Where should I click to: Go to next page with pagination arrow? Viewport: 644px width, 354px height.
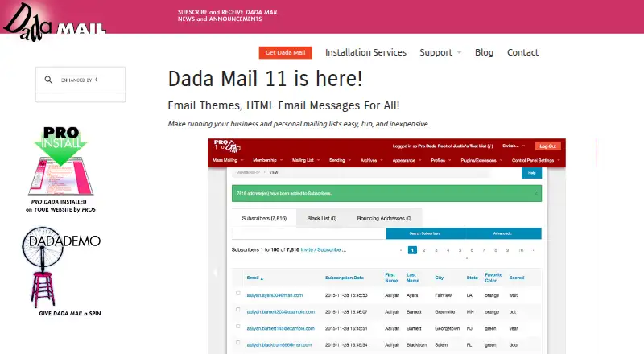click(x=533, y=250)
